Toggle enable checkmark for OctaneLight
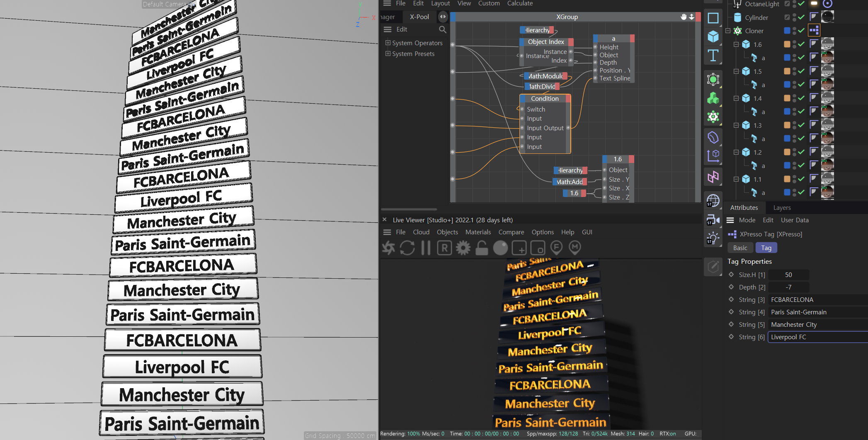The image size is (868, 440). click(801, 4)
